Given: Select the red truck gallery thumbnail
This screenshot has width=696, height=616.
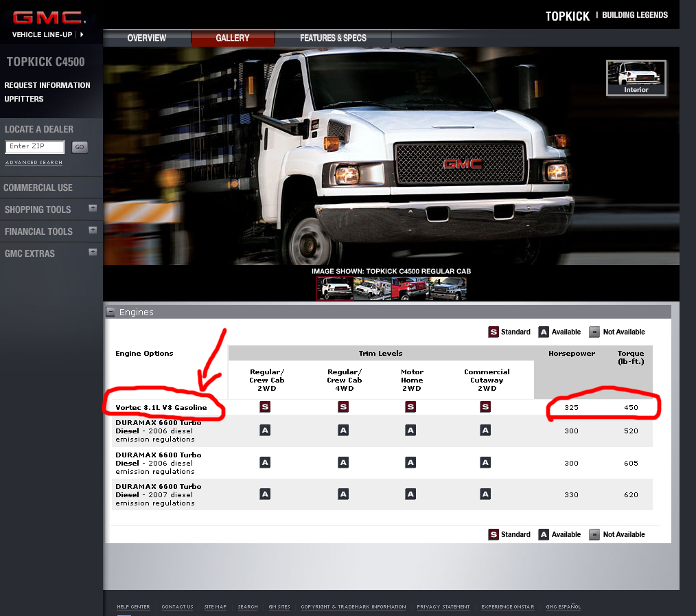Looking at the screenshot, I should (410, 288).
